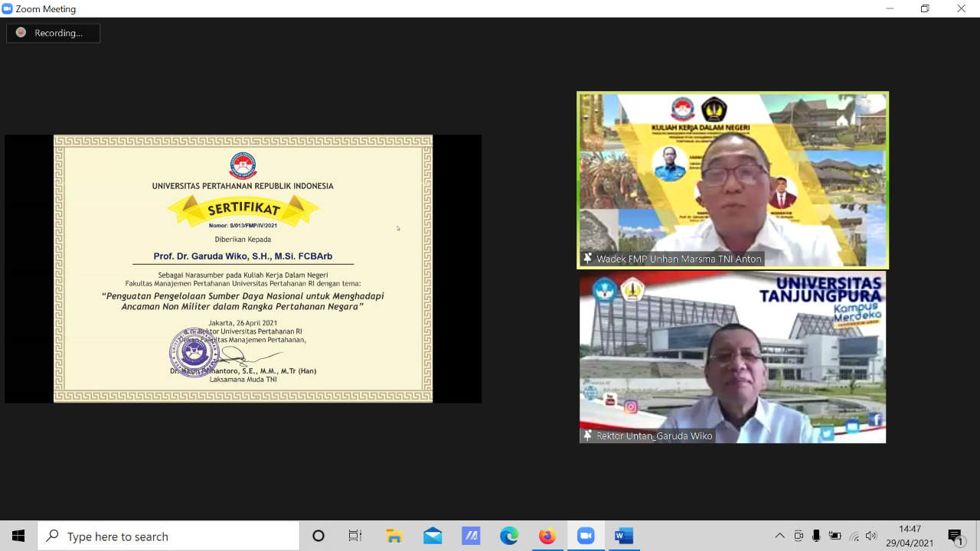
Task: Click the Zoom icon in taskbar
Action: [x=586, y=536]
